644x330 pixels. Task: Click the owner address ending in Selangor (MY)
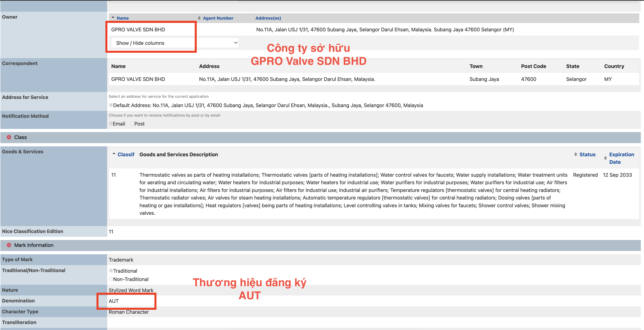(x=385, y=30)
